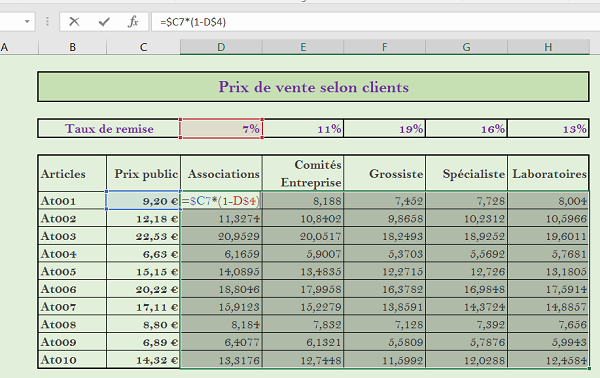Select the 19% discount rate cell
This screenshot has height=378, width=600.
click(385, 129)
